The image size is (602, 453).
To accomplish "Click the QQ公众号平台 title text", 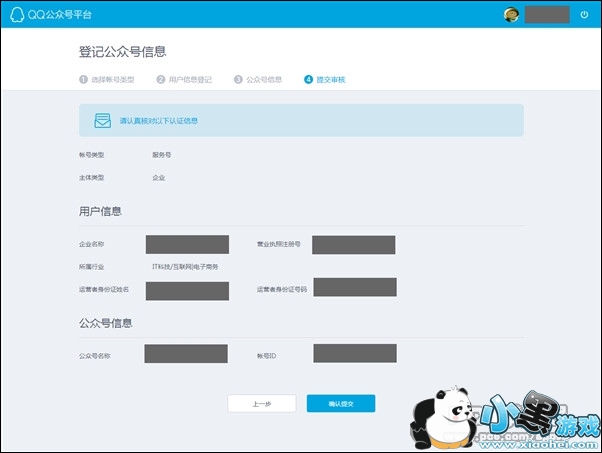I will pyautogui.click(x=52, y=14).
